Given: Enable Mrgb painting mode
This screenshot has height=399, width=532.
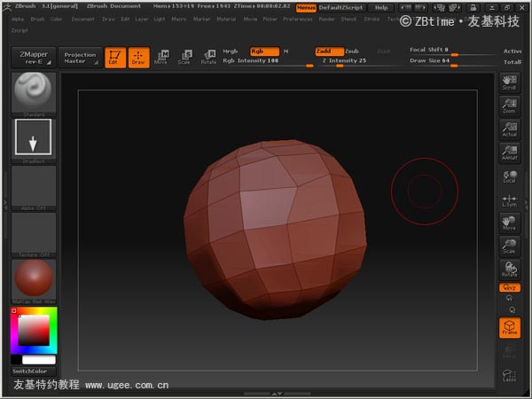Looking at the screenshot, I should click(231, 51).
